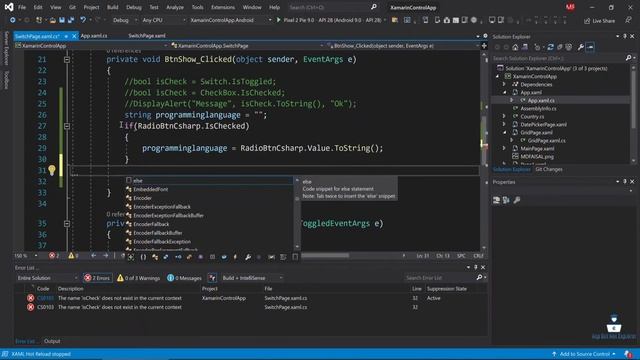This screenshot has height=360, width=640.
Task: Click Add to Source Control in status bar
Action: point(584,354)
